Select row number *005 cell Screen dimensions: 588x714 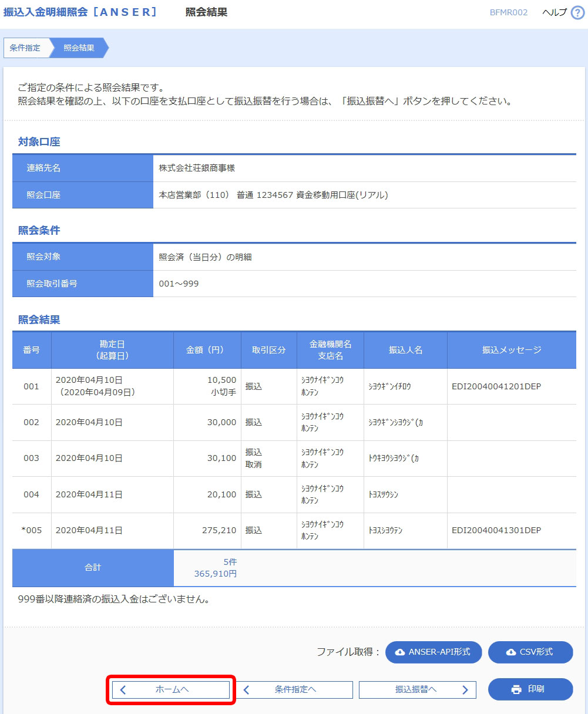coord(32,531)
